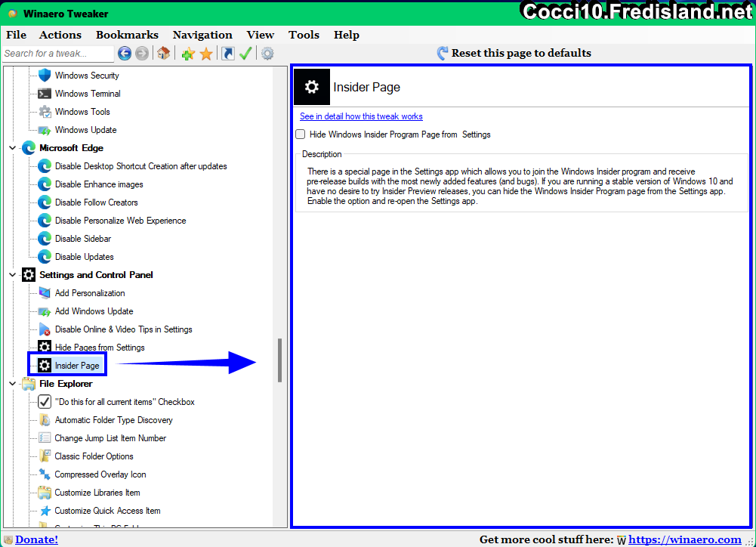Screen dimensions: 756x547
Task: Open the winaero.com link
Action: [x=685, y=539]
